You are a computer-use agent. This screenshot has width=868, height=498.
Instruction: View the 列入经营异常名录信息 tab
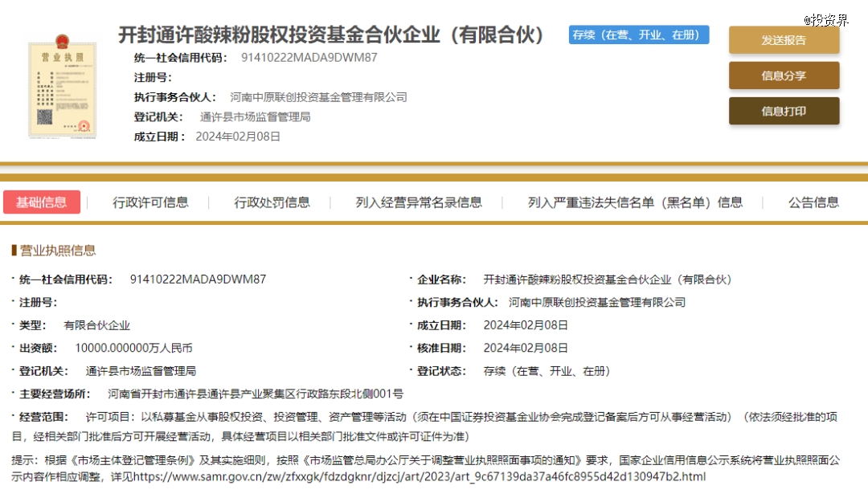pos(419,202)
